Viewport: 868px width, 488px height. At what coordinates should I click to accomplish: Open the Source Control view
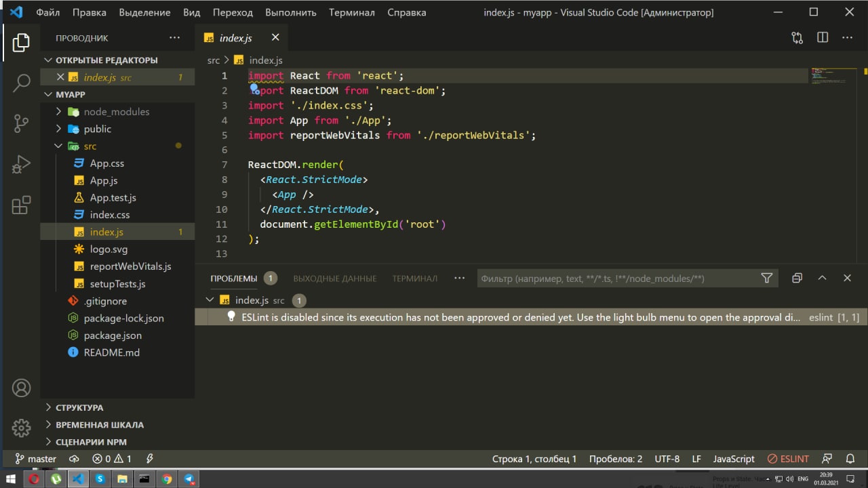(x=21, y=123)
